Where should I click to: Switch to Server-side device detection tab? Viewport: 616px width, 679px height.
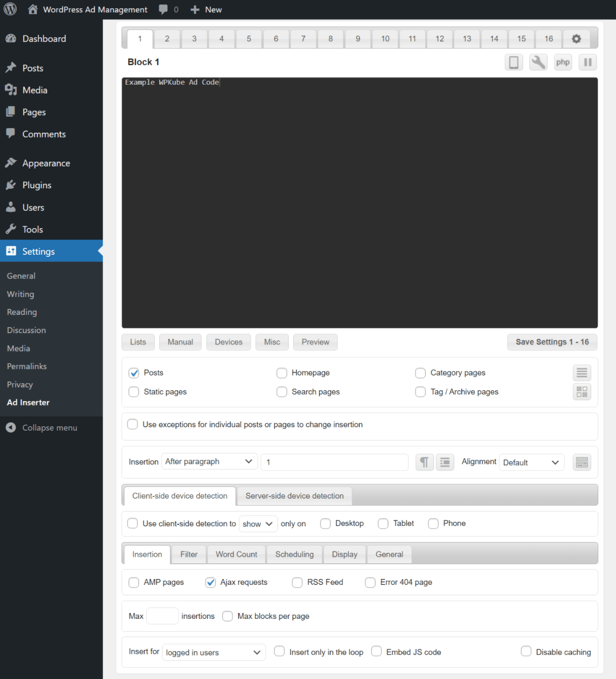pyautogui.click(x=295, y=496)
